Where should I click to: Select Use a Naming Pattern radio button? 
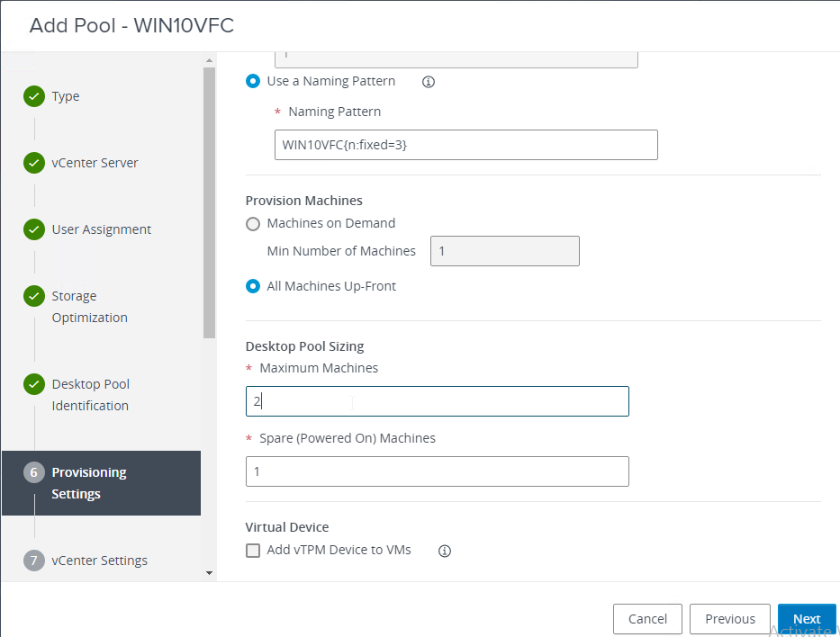point(253,81)
